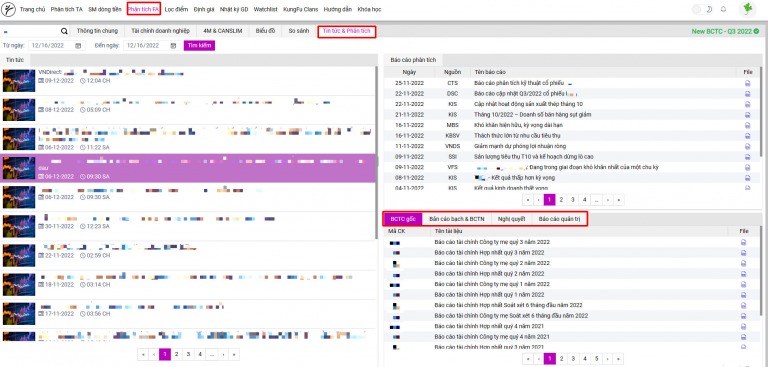Viewport: 768px width, 367px height.
Task: Click the Tìm kiếm search button
Action: [199, 46]
